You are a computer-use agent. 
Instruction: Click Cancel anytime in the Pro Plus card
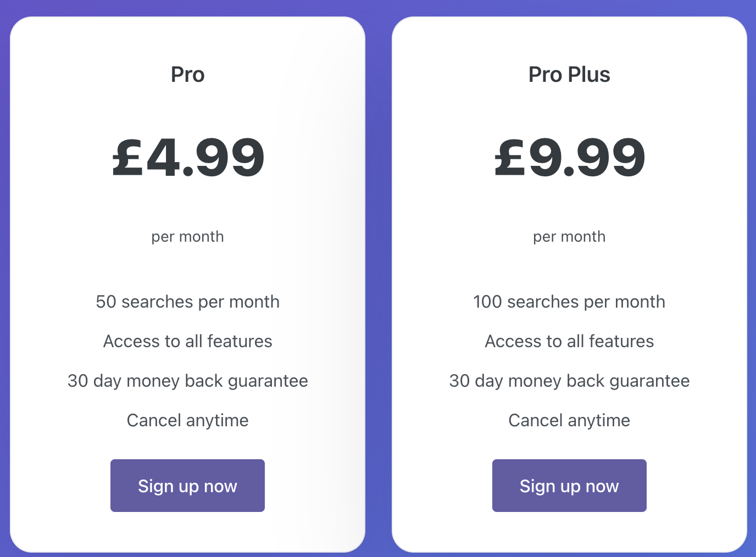[x=569, y=420]
